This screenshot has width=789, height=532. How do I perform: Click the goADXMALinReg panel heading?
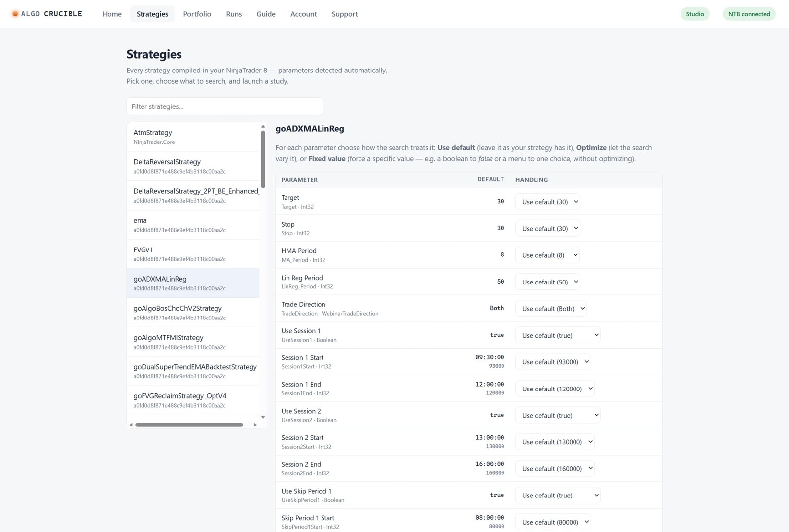(310, 129)
